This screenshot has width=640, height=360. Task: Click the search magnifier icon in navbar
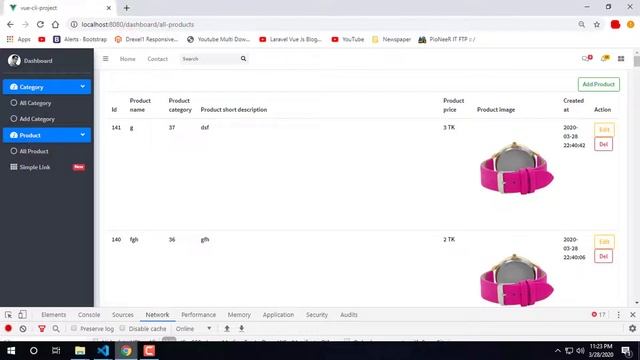243,59
